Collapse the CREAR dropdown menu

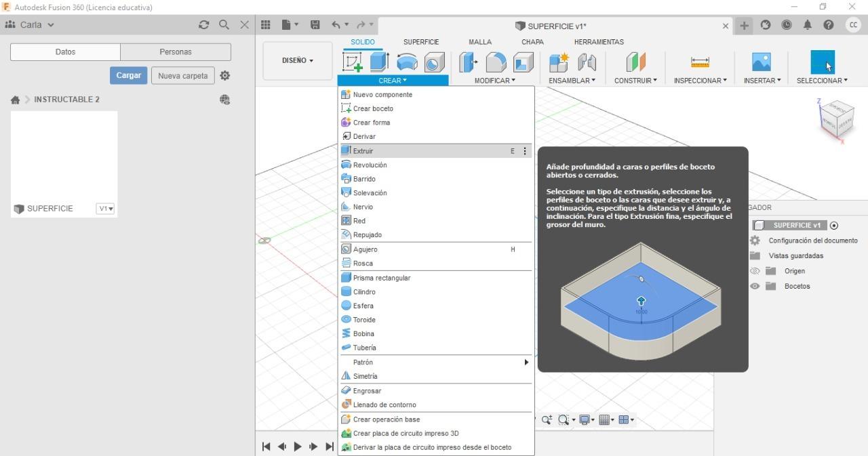(393, 81)
